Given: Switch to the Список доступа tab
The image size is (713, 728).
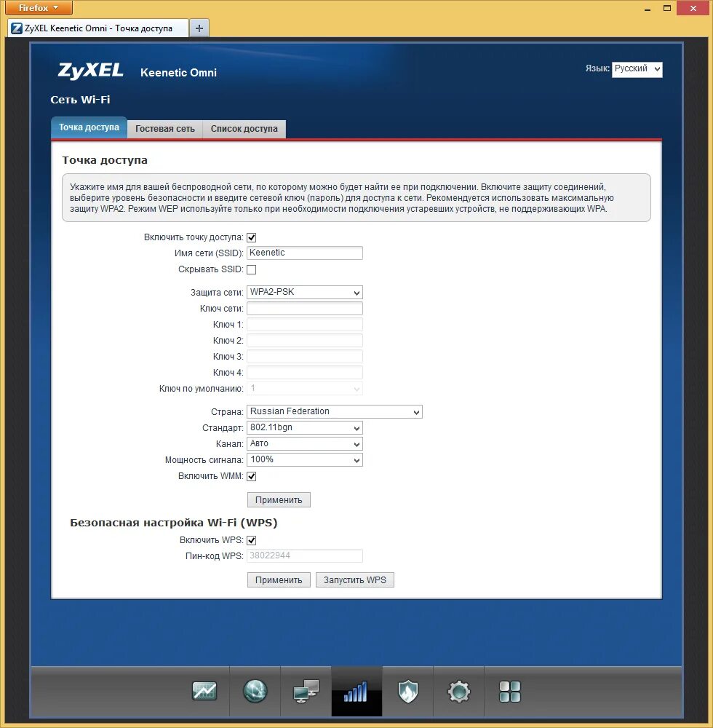Looking at the screenshot, I should pyautogui.click(x=244, y=129).
